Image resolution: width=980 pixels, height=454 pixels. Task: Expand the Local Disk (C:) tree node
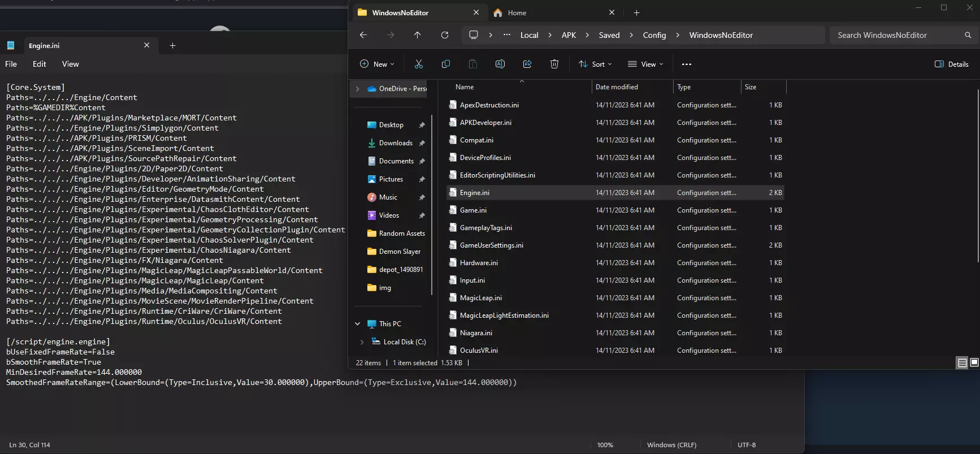(362, 342)
